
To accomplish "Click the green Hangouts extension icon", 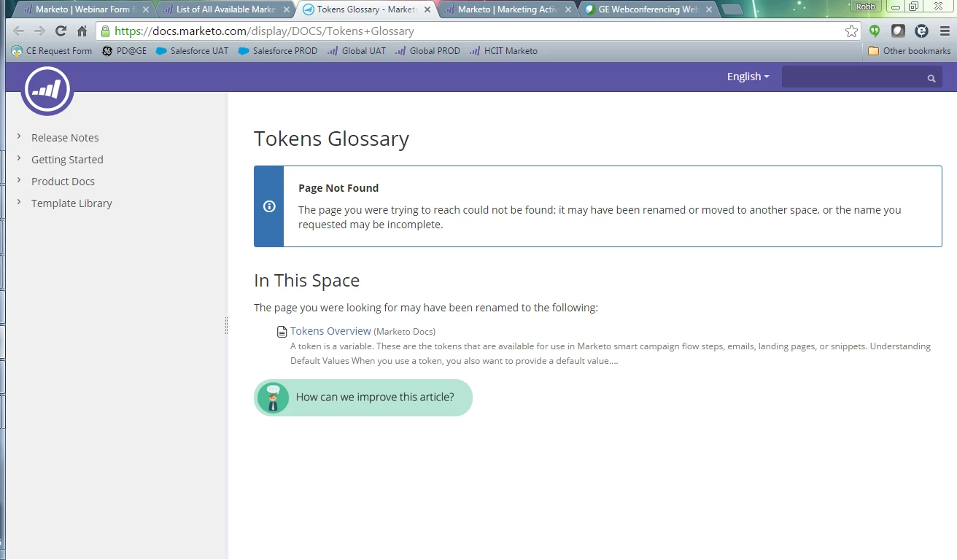I will point(875,31).
